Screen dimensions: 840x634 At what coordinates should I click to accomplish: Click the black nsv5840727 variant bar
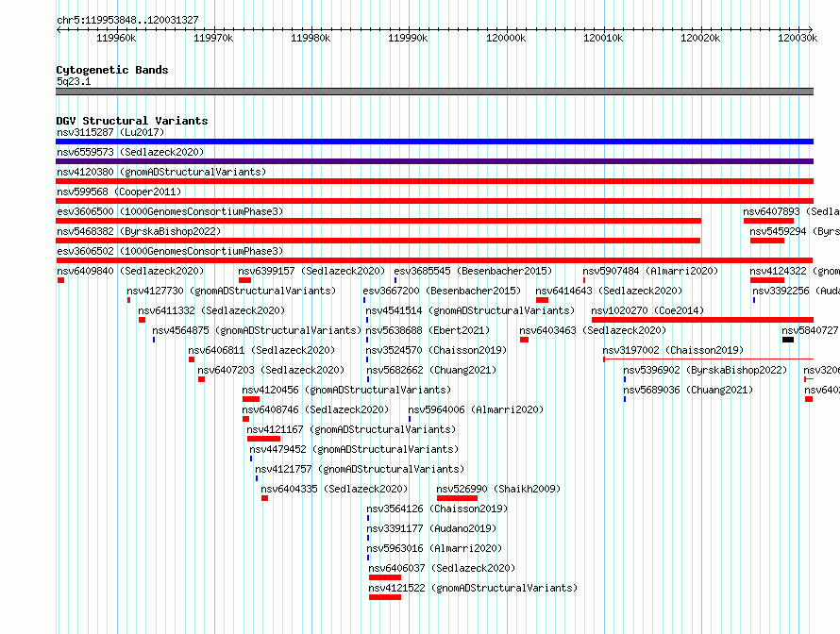pyautogui.click(x=787, y=340)
